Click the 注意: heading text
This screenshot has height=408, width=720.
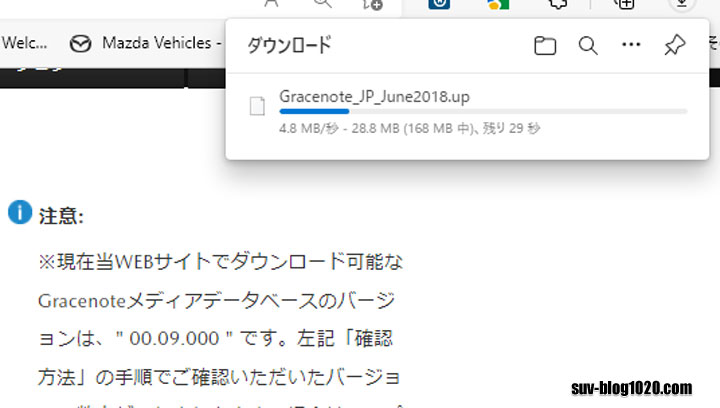click(61, 216)
